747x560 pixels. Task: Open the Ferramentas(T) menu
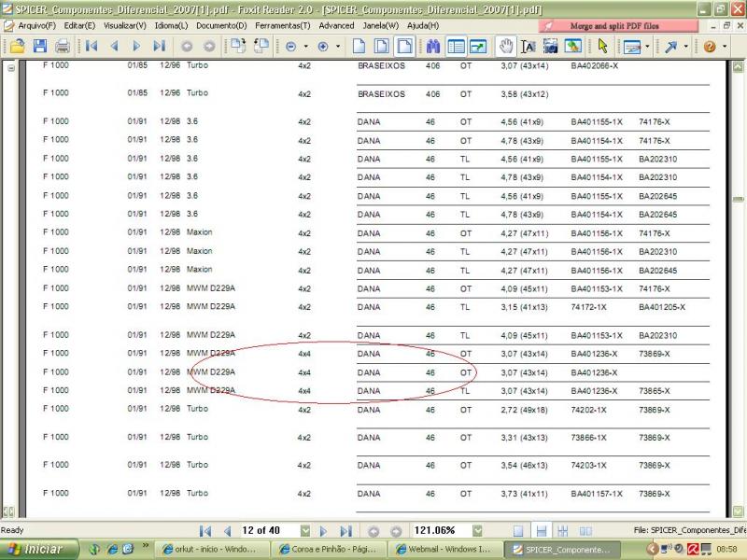(283, 26)
